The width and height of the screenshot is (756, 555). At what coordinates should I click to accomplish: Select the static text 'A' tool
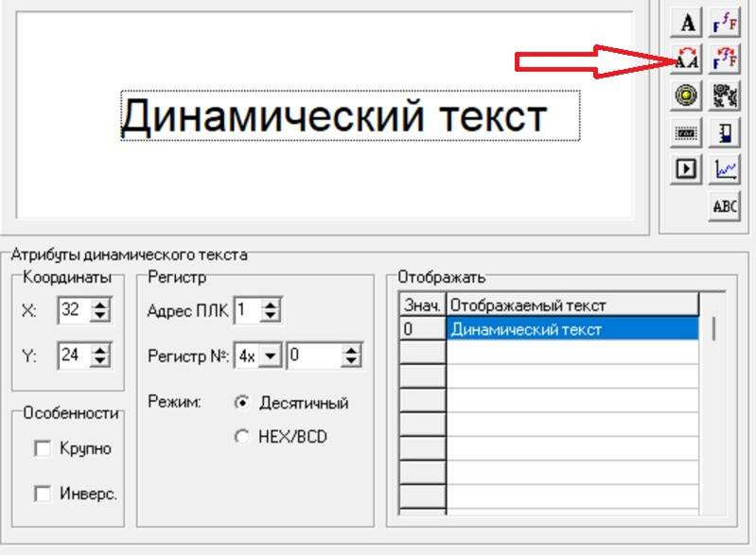(x=688, y=23)
